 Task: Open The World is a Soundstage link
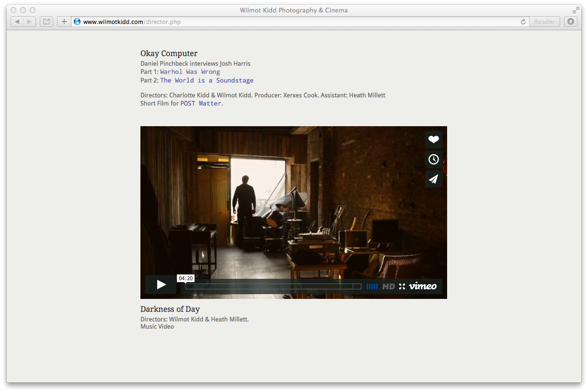207,81
